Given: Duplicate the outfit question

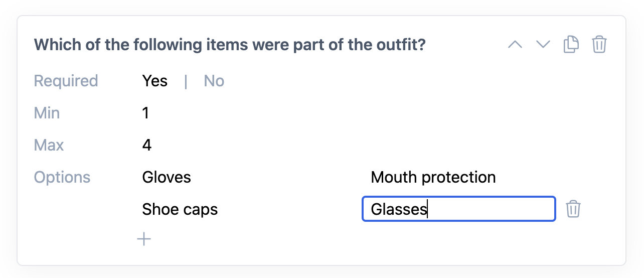Looking at the screenshot, I should pos(571,45).
